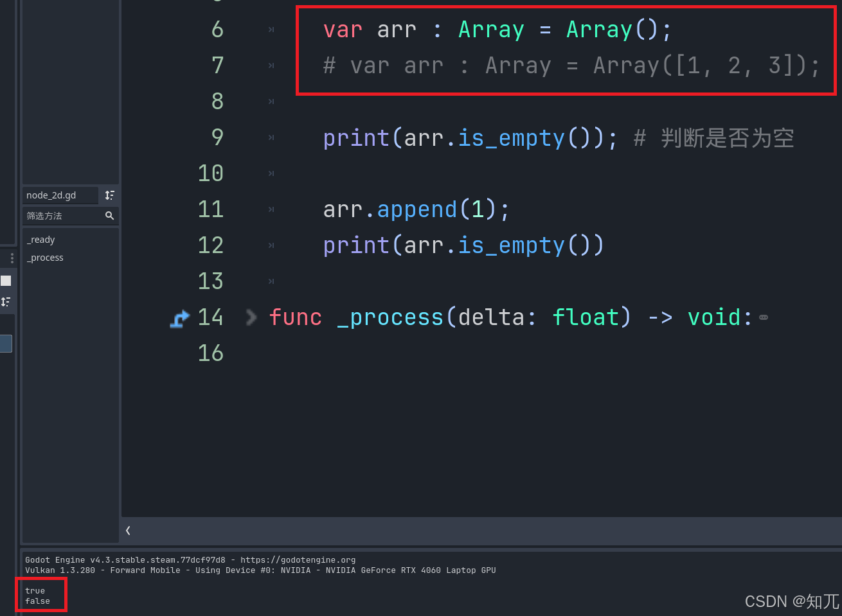842x616 pixels.
Task: Click the sort methods icon beside node_2d.gd
Action: click(109, 195)
